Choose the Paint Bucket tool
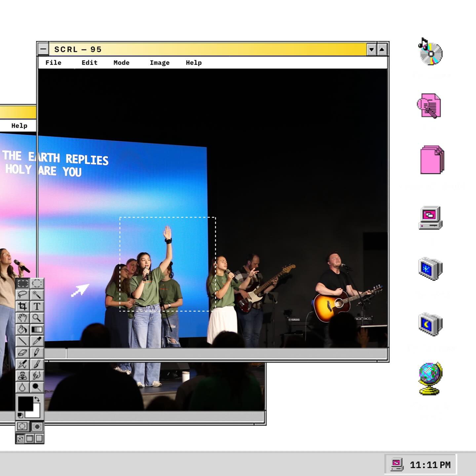Viewport: 476px width, 476px height. 22,329
